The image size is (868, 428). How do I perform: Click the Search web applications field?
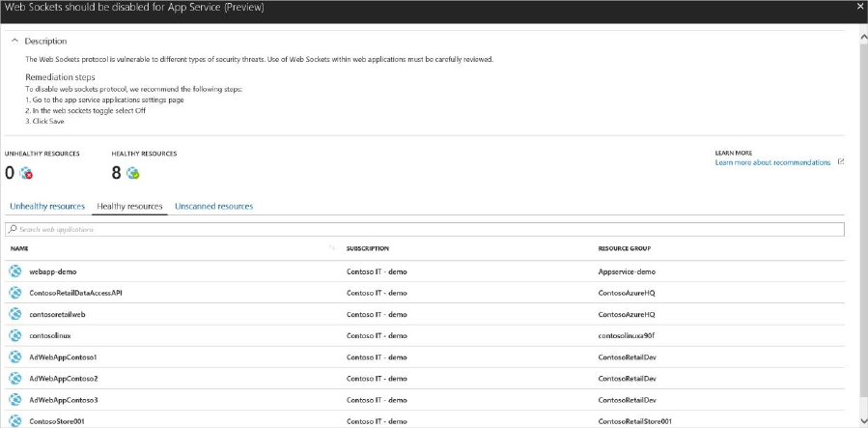(425, 230)
